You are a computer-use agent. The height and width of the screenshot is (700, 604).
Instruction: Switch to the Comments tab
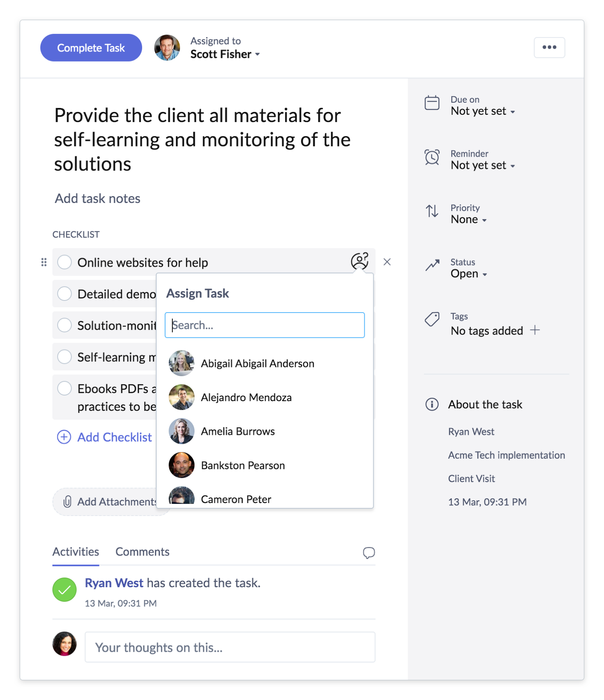point(142,552)
